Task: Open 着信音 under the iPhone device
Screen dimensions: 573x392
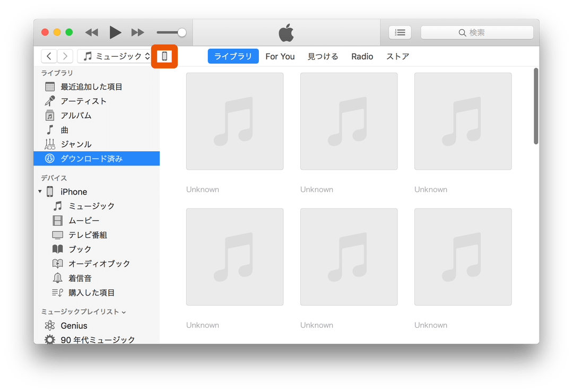Action: pos(78,277)
